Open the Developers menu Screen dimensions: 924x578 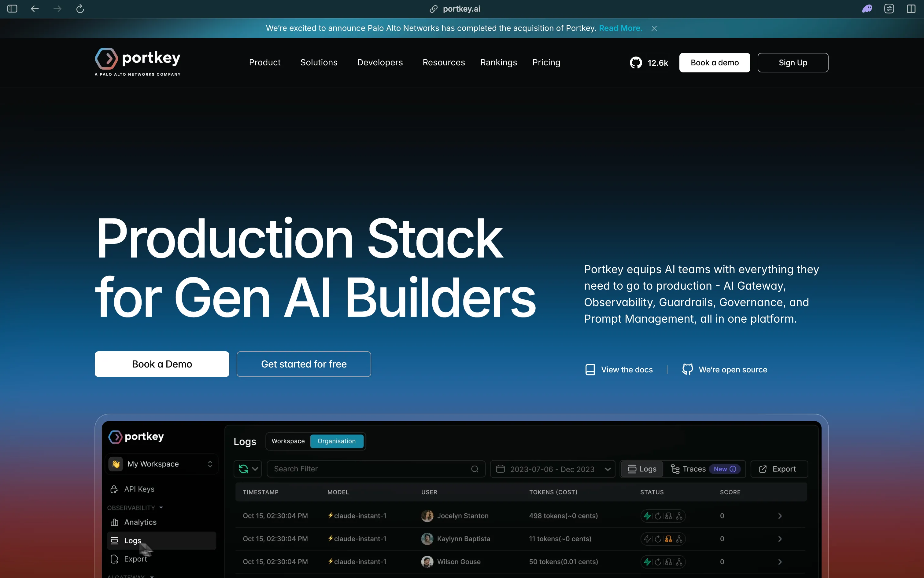click(380, 62)
